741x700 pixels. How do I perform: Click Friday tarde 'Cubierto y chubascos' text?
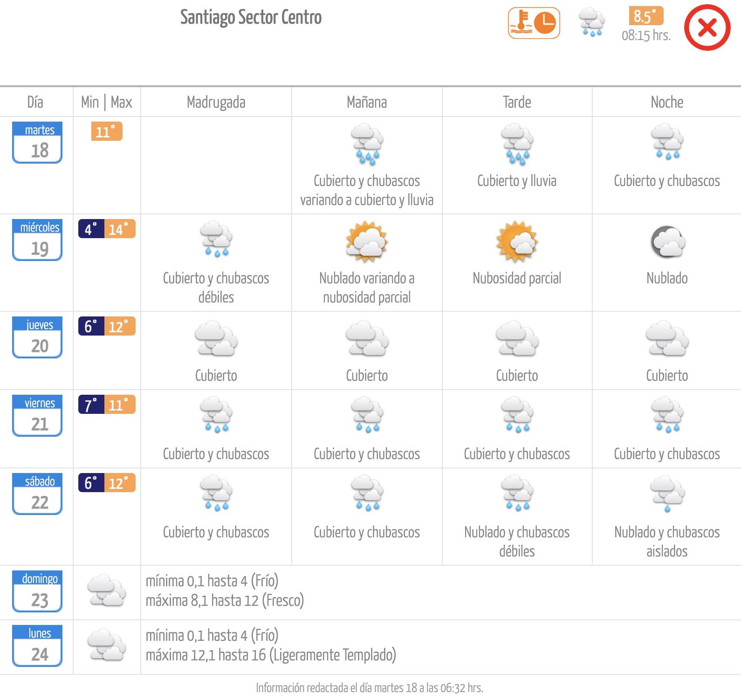pyautogui.click(x=517, y=454)
